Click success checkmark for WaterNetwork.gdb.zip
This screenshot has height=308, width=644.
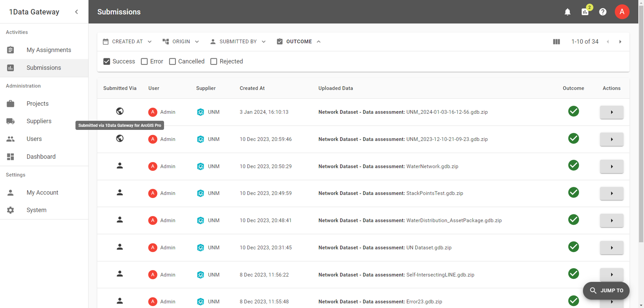click(x=573, y=165)
